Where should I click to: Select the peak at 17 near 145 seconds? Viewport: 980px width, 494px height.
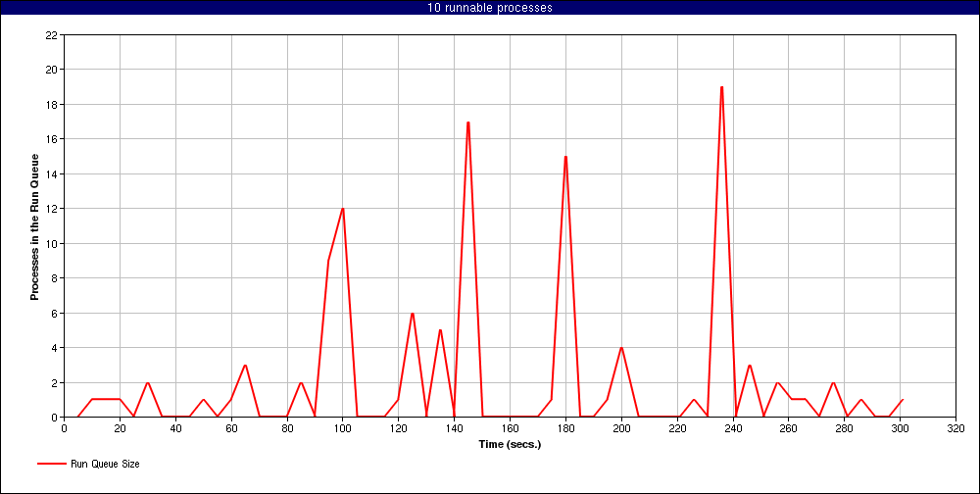(x=468, y=122)
